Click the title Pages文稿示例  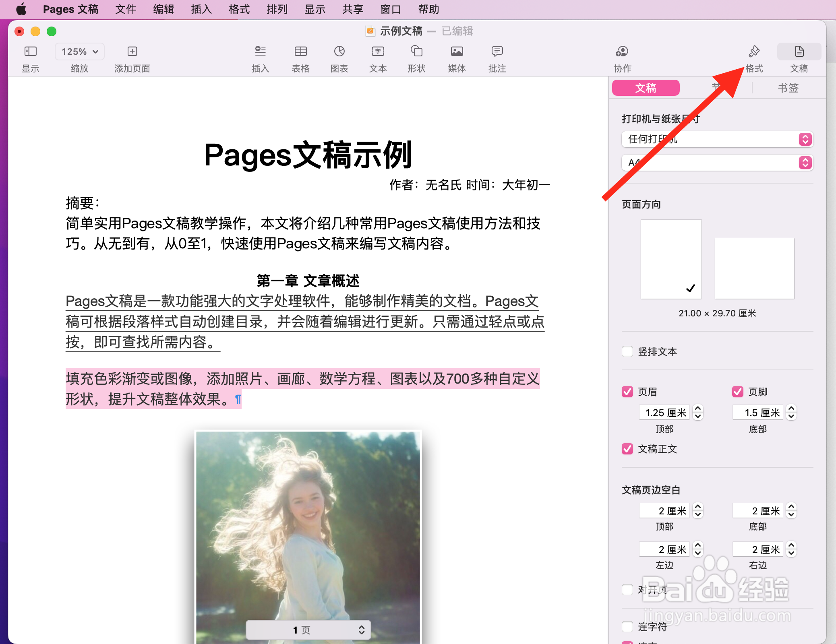pyautogui.click(x=308, y=155)
